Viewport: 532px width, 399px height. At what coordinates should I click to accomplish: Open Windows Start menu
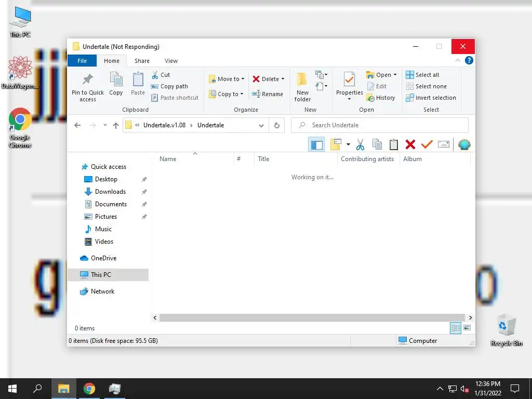pyautogui.click(x=12, y=389)
